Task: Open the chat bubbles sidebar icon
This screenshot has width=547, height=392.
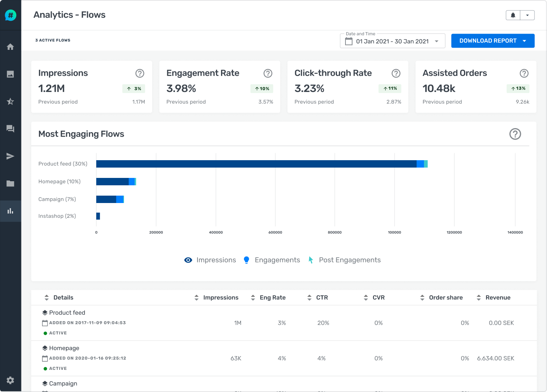Action: click(x=10, y=129)
